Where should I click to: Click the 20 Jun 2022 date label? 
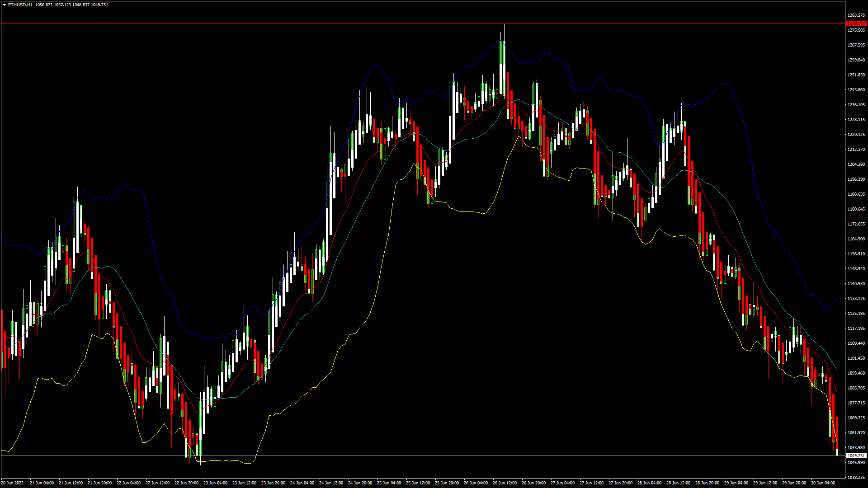pyautogui.click(x=12, y=483)
